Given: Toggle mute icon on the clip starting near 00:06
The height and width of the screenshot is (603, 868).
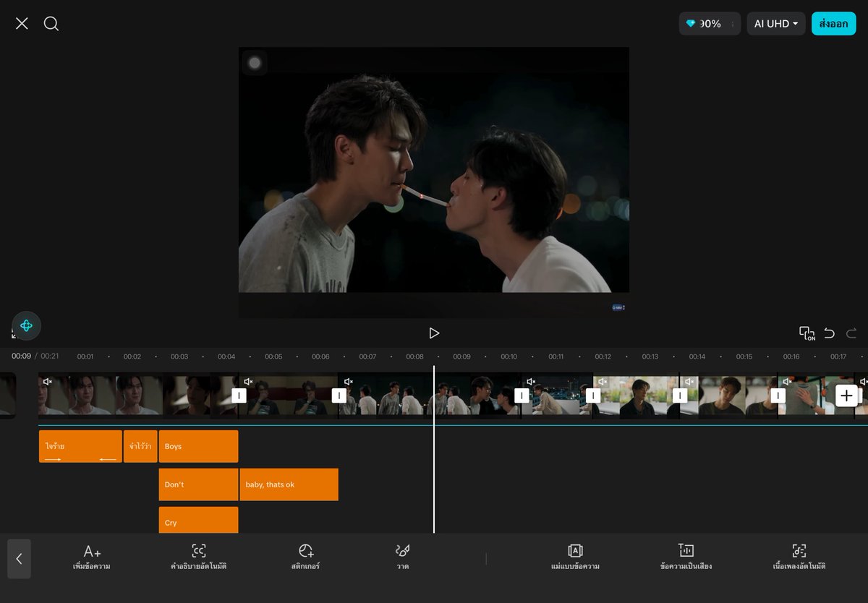Looking at the screenshot, I should tap(348, 381).
